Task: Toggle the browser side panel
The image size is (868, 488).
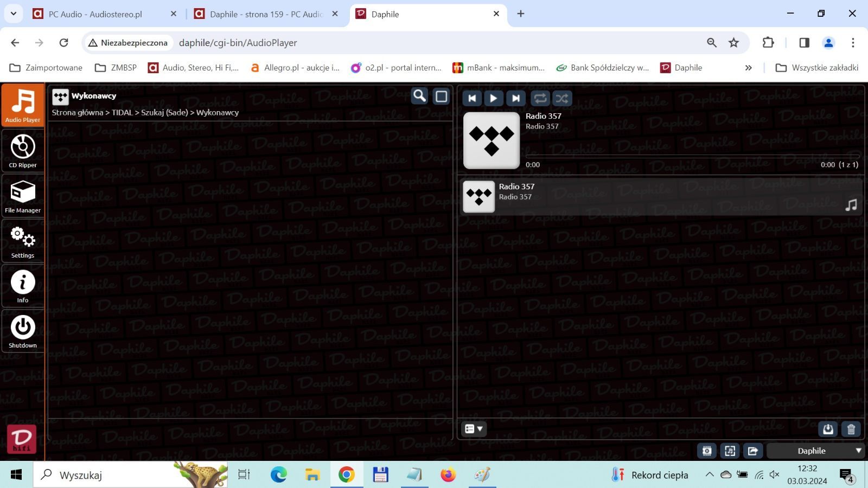Action: coord(804,42)
